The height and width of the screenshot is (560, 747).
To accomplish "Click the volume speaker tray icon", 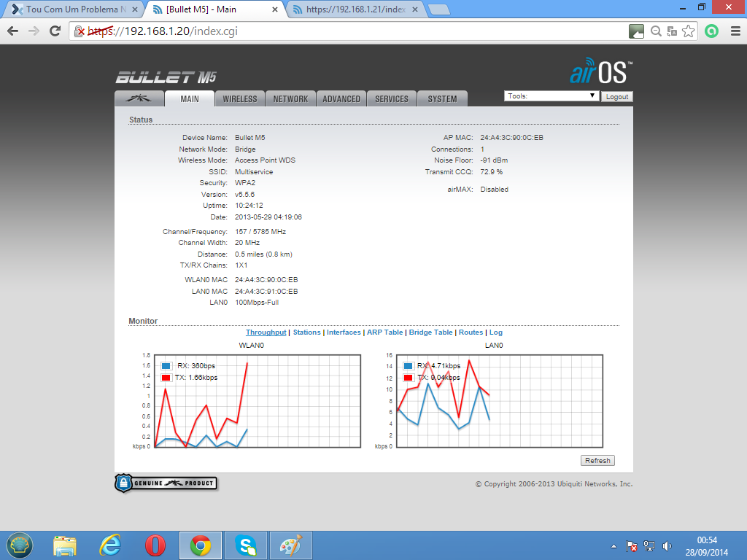I will (667, 546).
